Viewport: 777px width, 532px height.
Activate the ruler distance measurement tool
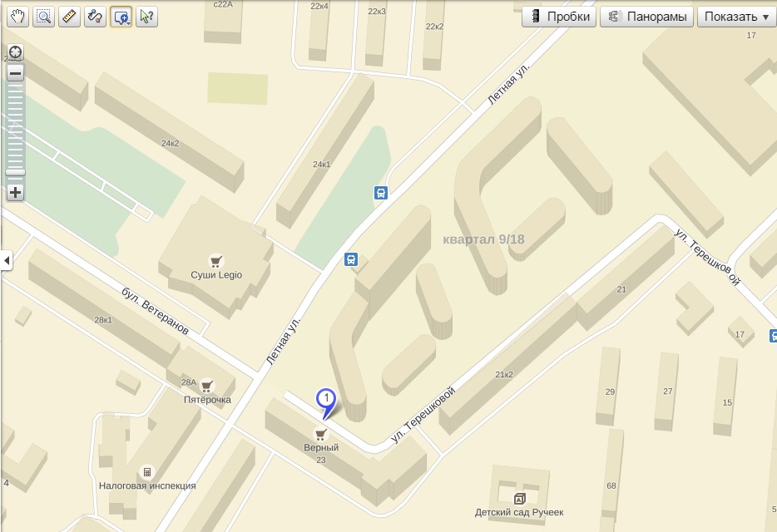coord(69,17)
